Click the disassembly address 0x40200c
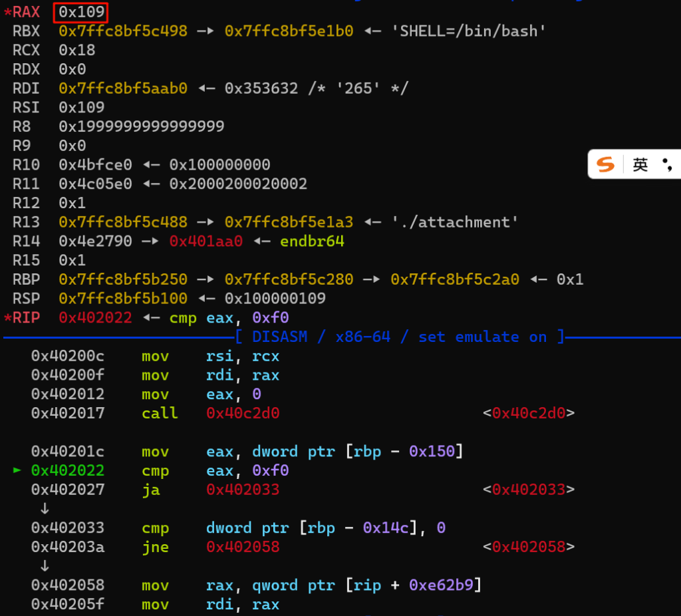Screen dimensions: 681x616 tap(67, 356)
